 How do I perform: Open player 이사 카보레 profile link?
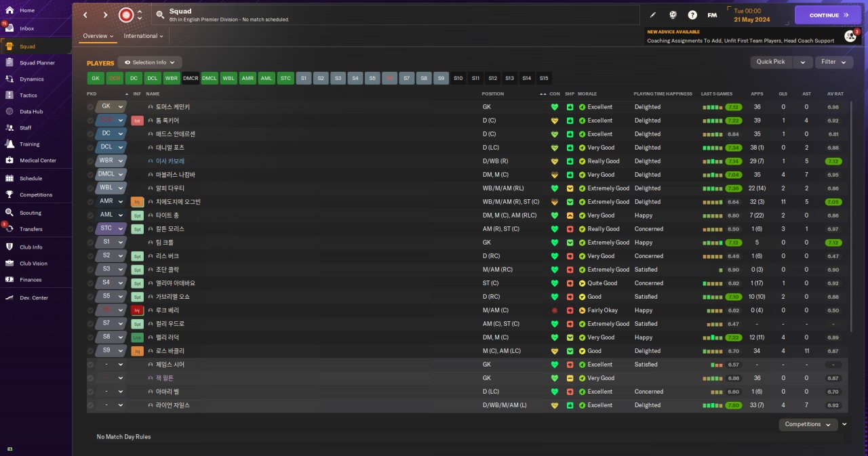[x=170, y=161]
